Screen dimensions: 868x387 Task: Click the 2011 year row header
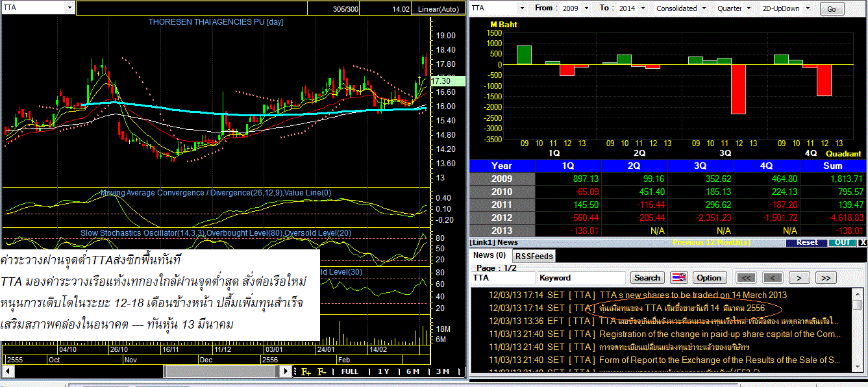point(502,205)
